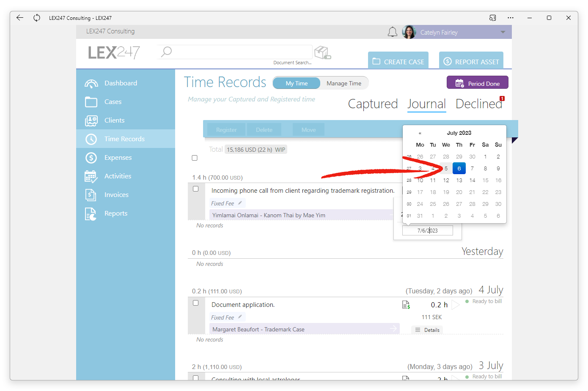Viewport: 588px width, 391px height.
Task: Edit Fixed Fee pencil on phone call record
Action: (240, 203)
